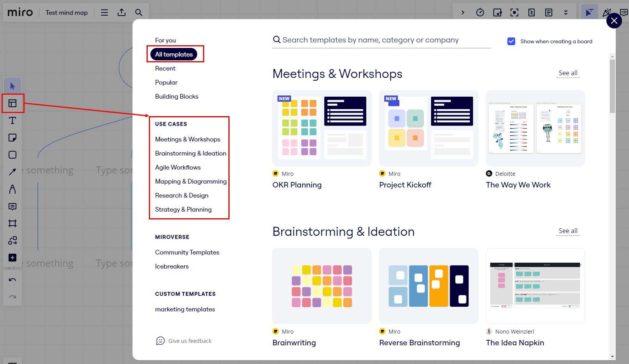Viewport: 629px width, 364px height.
Task: Click the Test mind map board title
Action: pyautogui.click(x=67, y=12)
